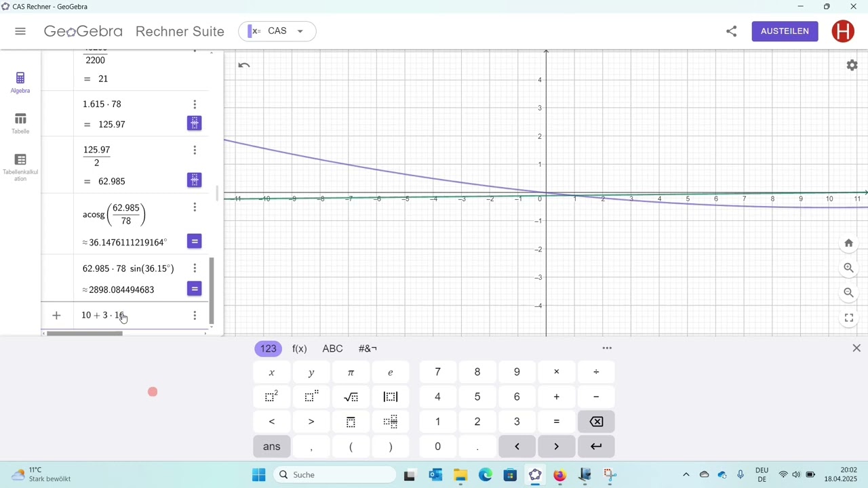Tap the division ÷ key
868x488 pixels.
point(596,372)
